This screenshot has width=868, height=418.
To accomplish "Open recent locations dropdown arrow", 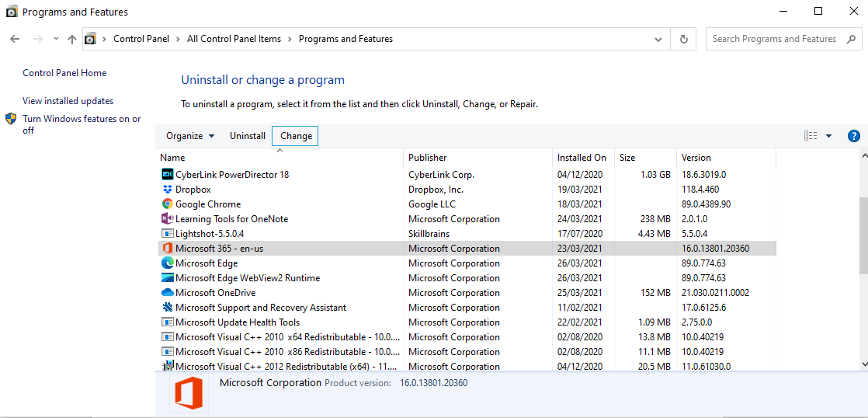I will 56,39.
